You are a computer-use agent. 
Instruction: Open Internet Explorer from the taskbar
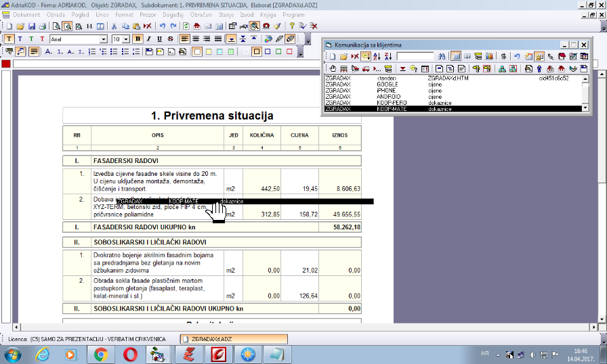pos(42,355)
